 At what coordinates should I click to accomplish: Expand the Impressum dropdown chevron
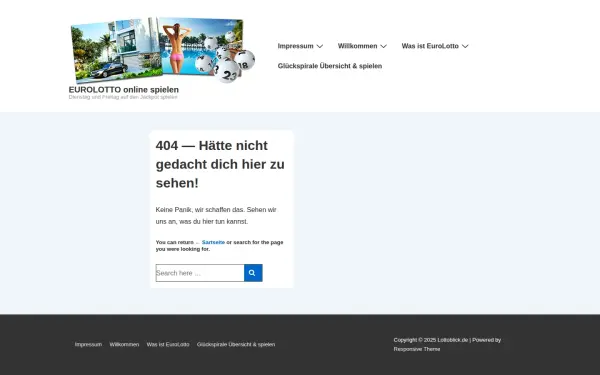pos(320,46)
